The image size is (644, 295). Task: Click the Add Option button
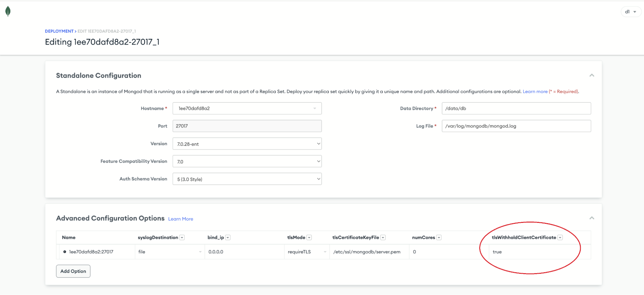[73, 271]
